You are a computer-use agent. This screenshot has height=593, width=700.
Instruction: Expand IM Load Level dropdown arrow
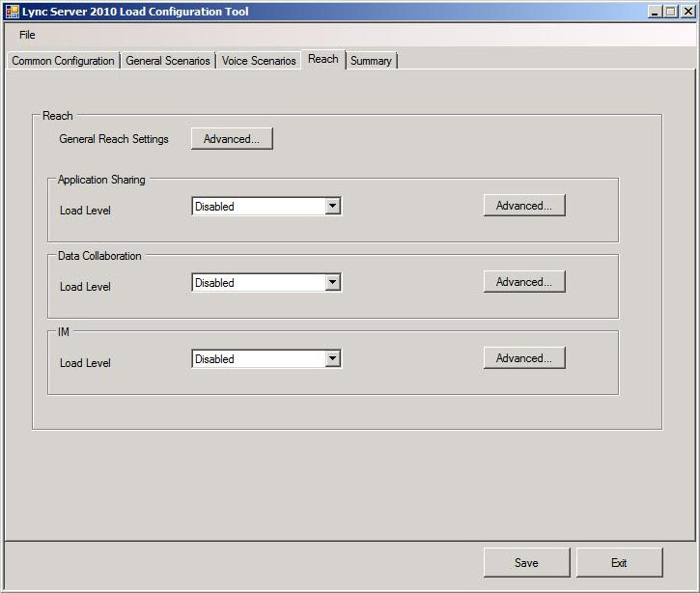332,359
